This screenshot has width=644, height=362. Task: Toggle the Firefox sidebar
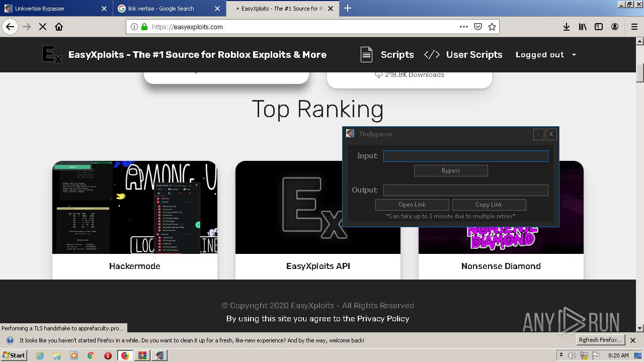tap(599, 27)
